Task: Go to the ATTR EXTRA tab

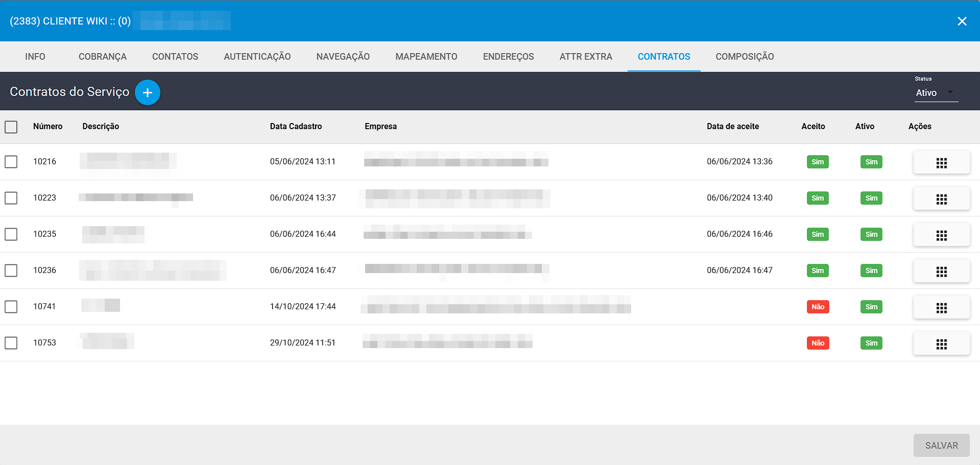Action: point(586,57)
